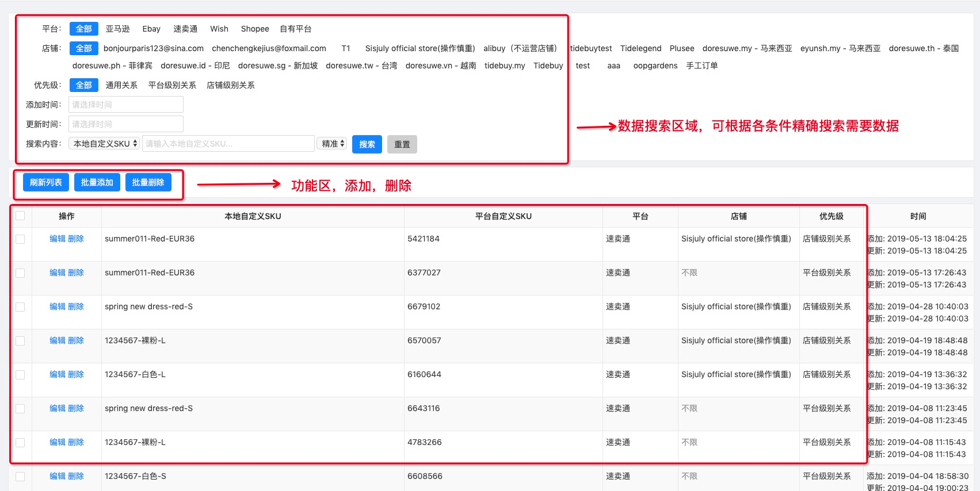Select the header select-all checkbox
The image size is (980, 491).
point(20,216)
